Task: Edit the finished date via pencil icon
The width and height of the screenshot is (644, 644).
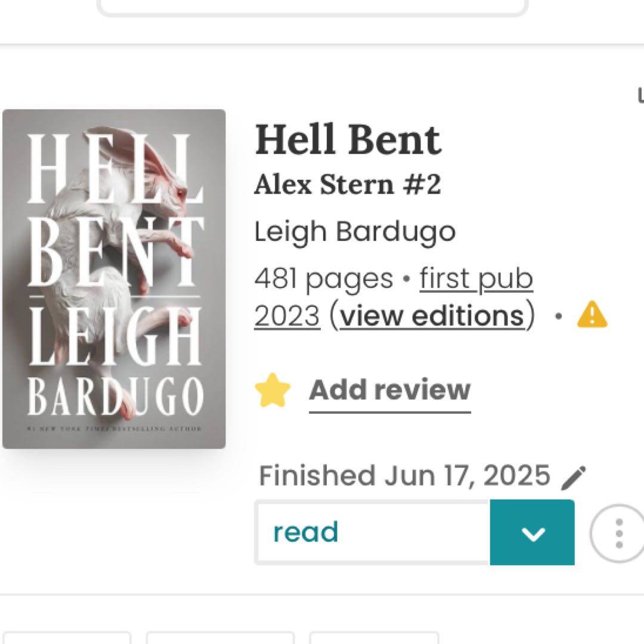Action: coord(574,478)
